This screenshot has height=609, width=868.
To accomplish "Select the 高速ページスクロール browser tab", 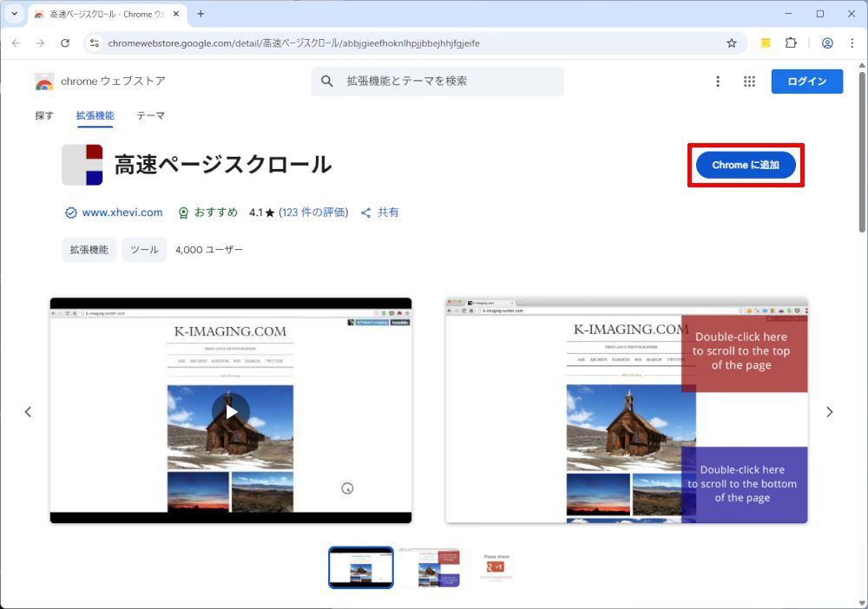I will [x=108, y=14].
